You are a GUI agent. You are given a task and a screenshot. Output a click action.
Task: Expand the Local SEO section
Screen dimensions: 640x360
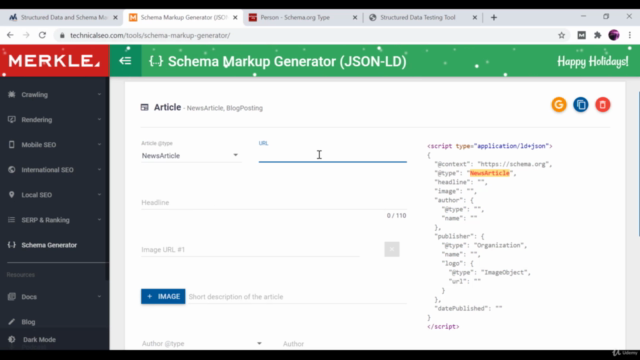tap(55, 195)
